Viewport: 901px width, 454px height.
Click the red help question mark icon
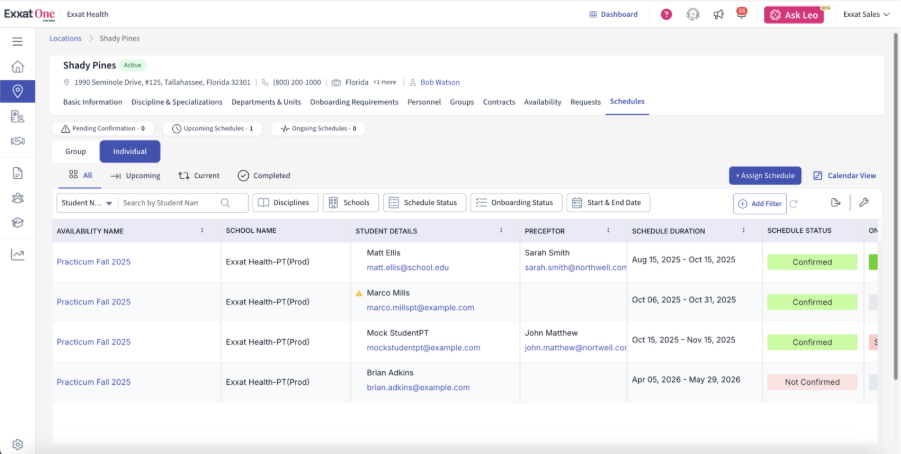click(667, 14)
